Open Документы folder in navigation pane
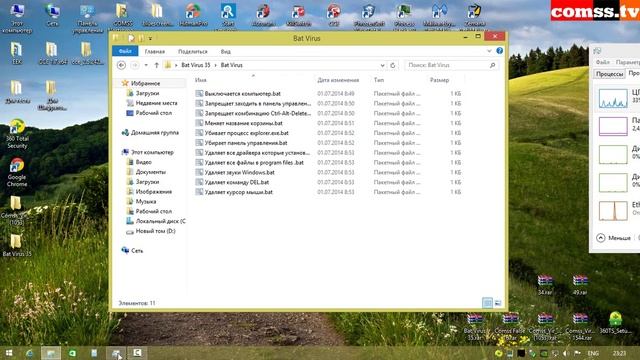640x360 pixels. [150, 172]
